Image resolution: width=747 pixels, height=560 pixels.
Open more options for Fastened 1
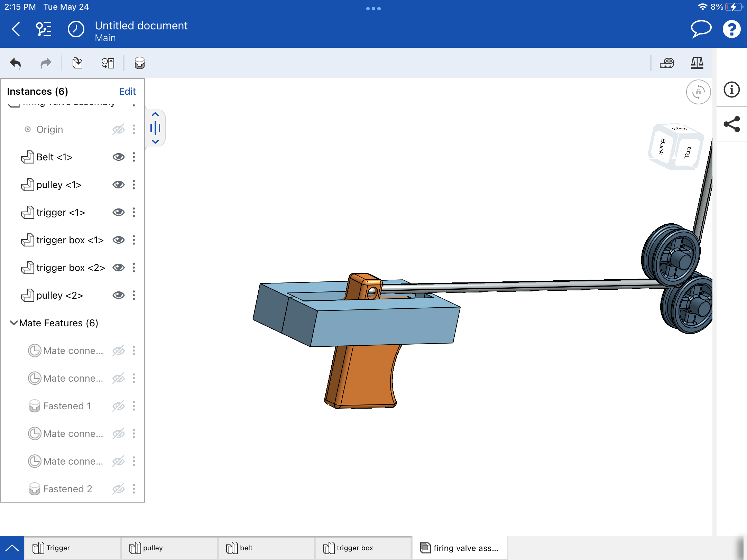coord(134,406)
